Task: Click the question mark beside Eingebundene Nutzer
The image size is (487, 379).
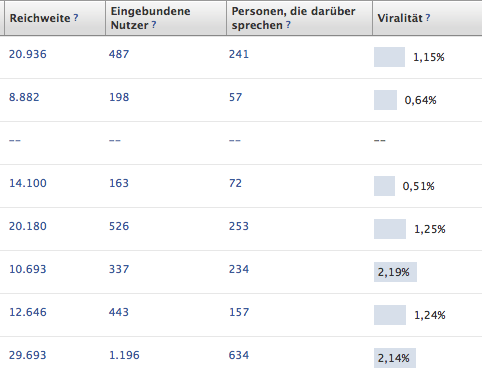Action: pos(154,25)
